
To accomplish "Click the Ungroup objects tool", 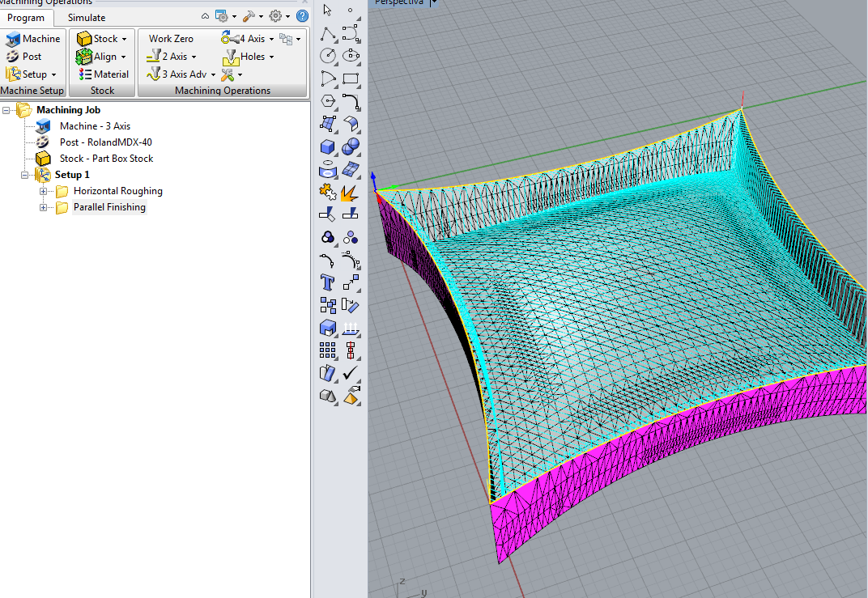I will click(x=351, y=237).
